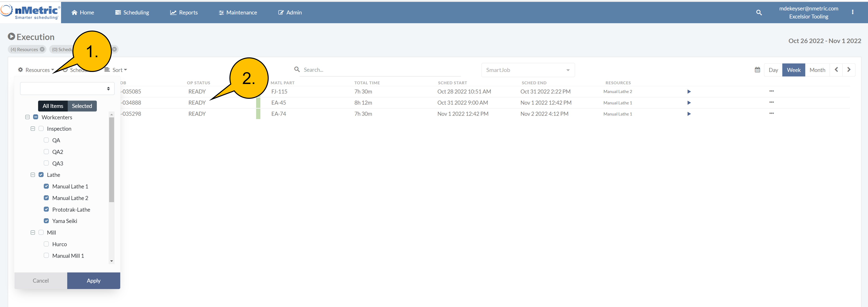
Task: Enable the Hurco checkbox
Action: point(46,244)
